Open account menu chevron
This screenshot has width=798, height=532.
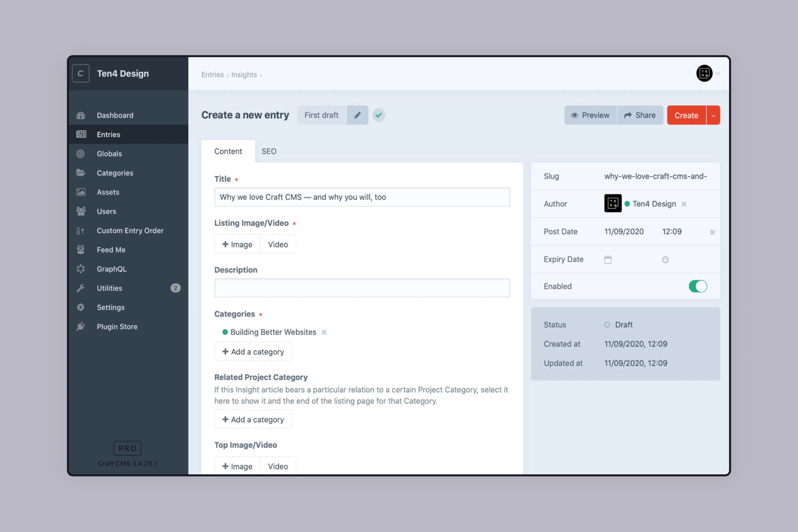pyautogui.click(x=718, y=73)
